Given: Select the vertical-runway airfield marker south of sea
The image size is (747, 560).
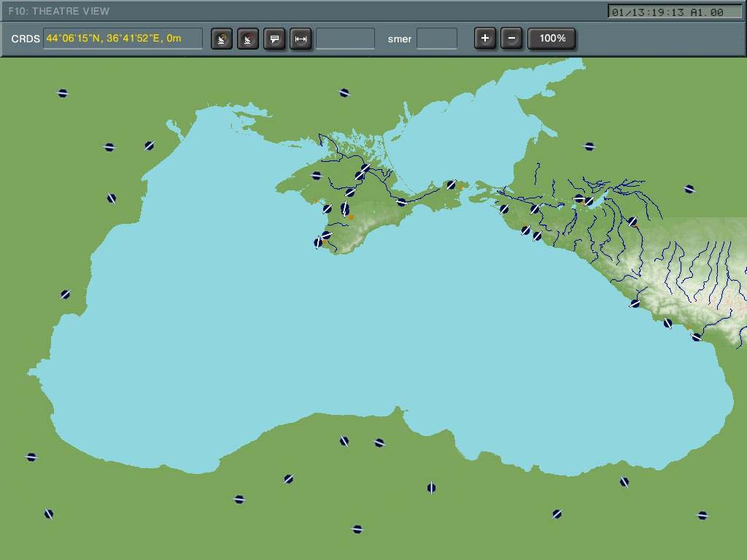Looking at the screenshot, I should click(431, 488).
